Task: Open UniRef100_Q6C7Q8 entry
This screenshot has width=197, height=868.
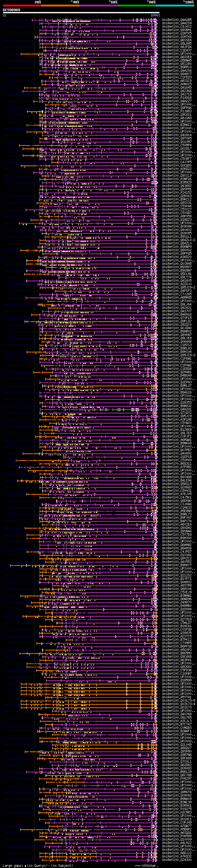Action: coord(177,775)
